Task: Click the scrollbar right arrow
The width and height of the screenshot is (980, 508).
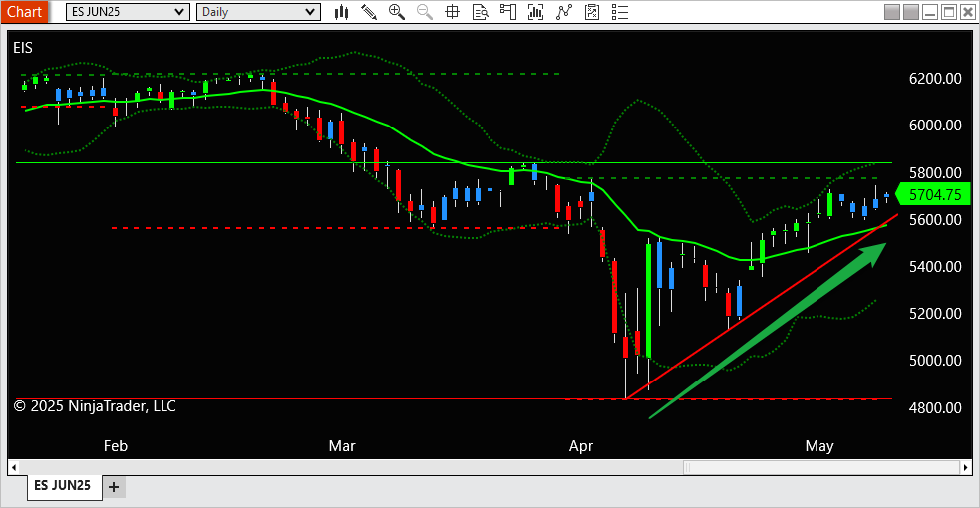Action: tap(966, 467)
